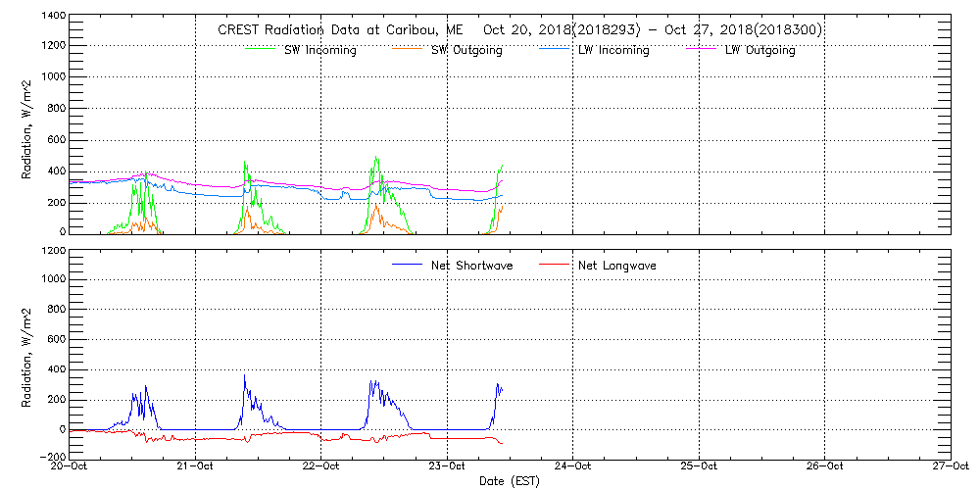
Task: Click the blue line sample beside Net Shortwave
Action: pyautogui.click(x=408, y=265)
